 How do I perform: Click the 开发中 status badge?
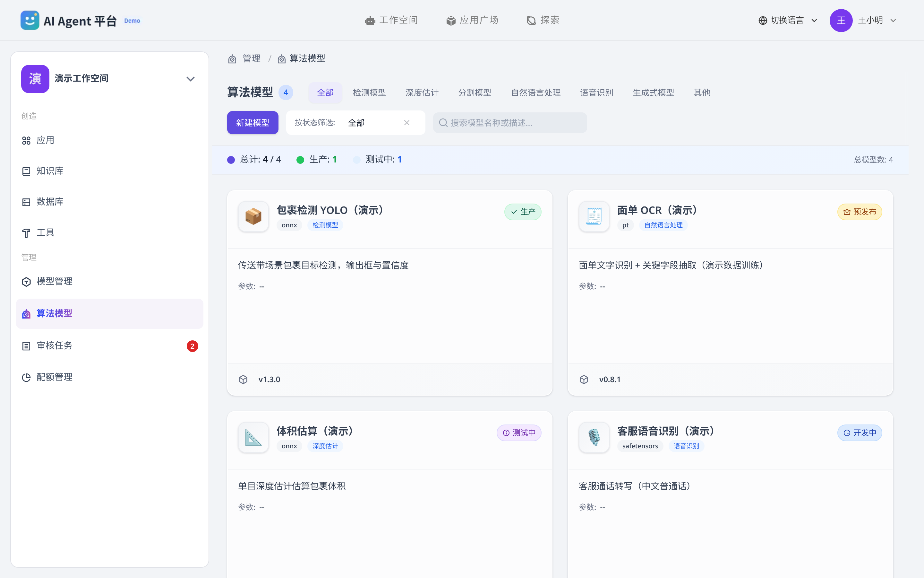coord(860,433)
